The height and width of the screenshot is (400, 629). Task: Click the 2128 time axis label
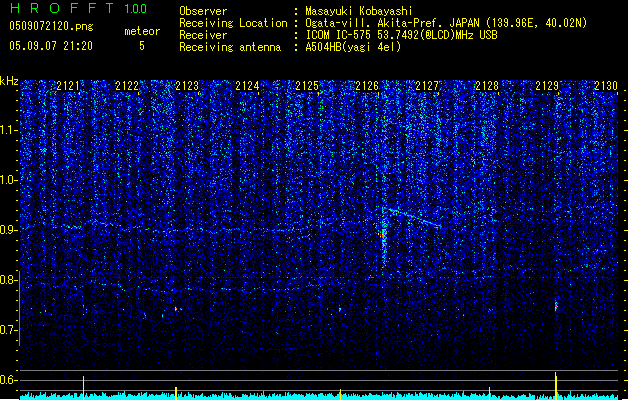point(487,86)
